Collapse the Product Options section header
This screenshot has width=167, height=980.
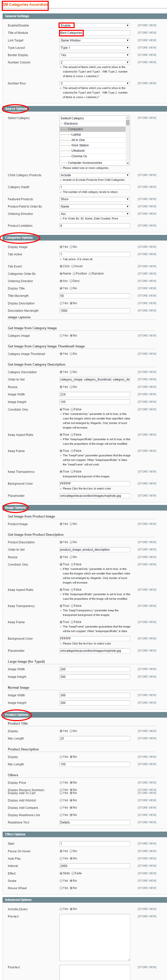85,715
